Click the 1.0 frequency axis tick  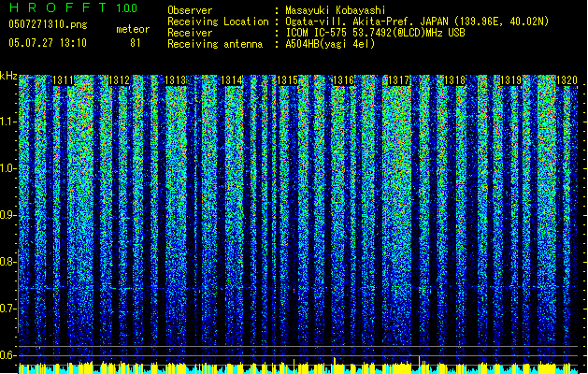(7, 168)
